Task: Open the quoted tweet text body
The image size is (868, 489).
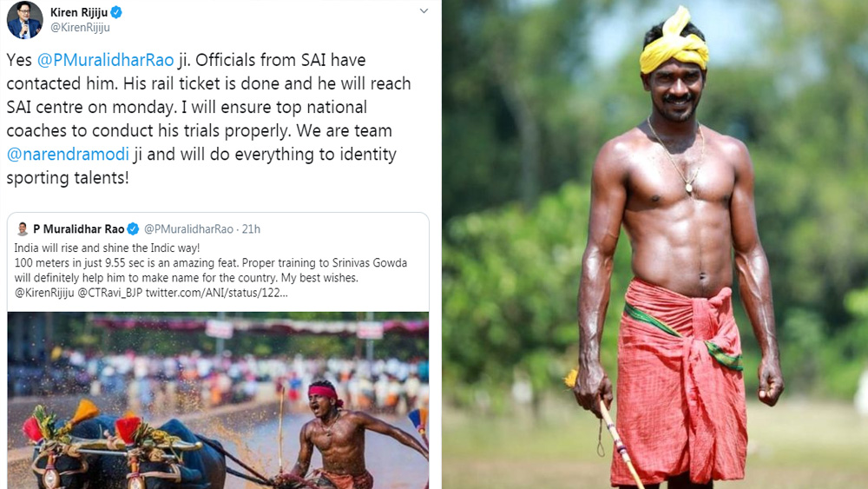Action: point(210,270)
